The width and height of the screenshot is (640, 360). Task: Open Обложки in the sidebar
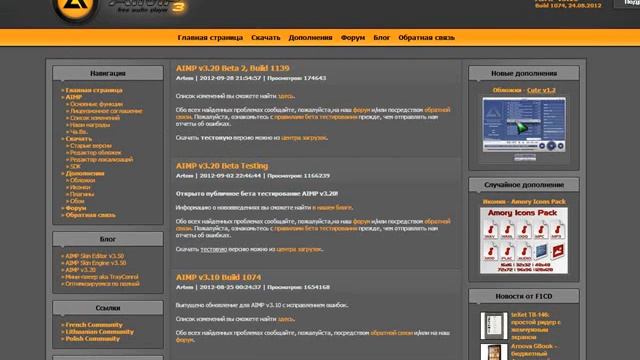[x=82, y=180]
